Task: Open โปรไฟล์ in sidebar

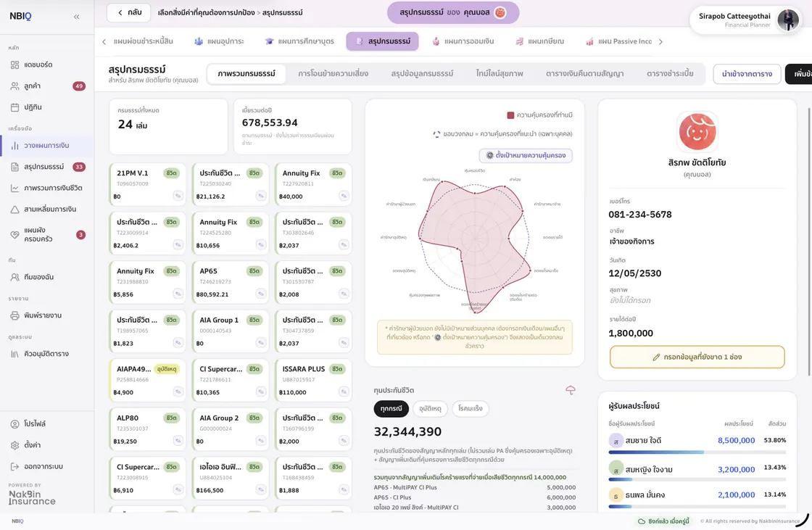Action: (46, 424)
